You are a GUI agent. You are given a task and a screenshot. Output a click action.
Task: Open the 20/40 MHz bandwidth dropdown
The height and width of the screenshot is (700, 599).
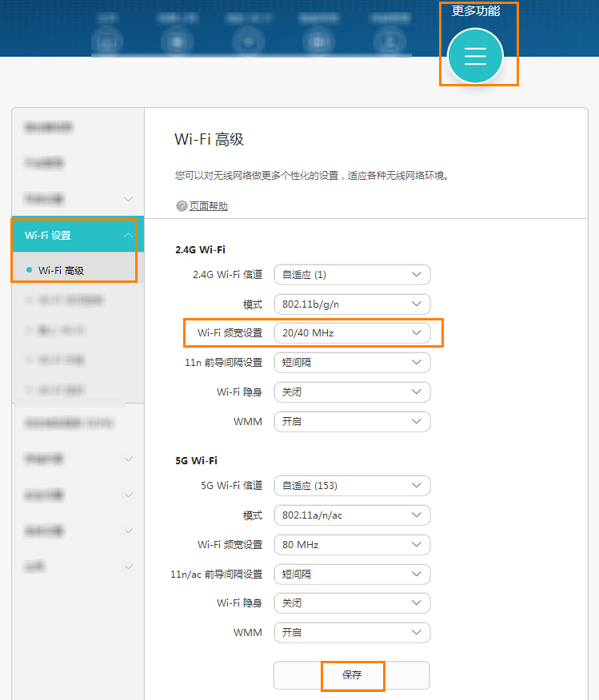[x=352, y=333]
